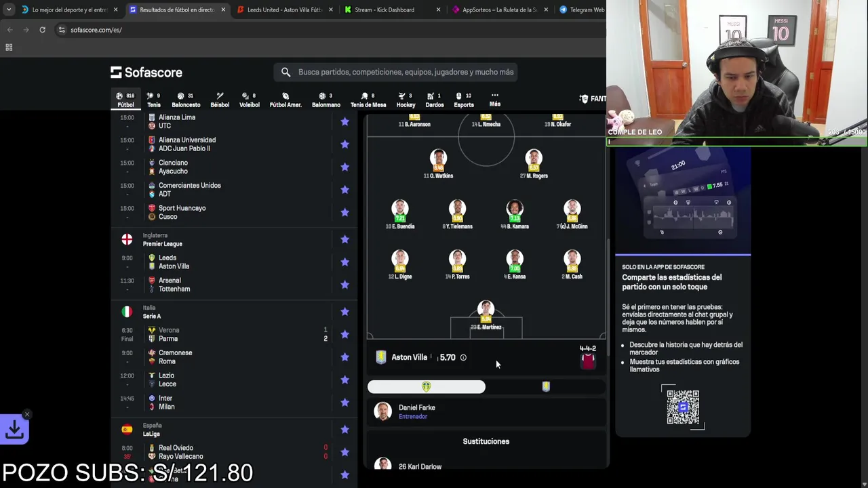Star the Inglaterra Premier League competition
This screenshot has width=868, height=488.
(x=344, y=239)
